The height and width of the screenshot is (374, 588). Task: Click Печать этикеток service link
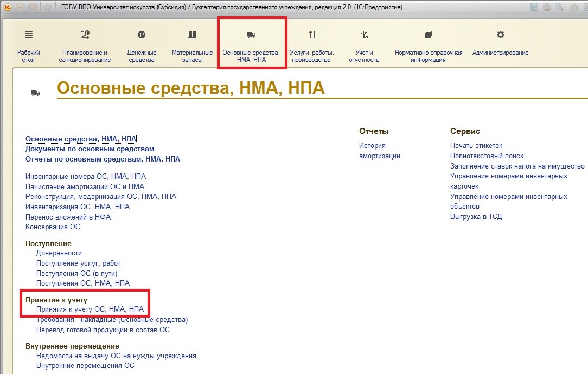(476, 146)
